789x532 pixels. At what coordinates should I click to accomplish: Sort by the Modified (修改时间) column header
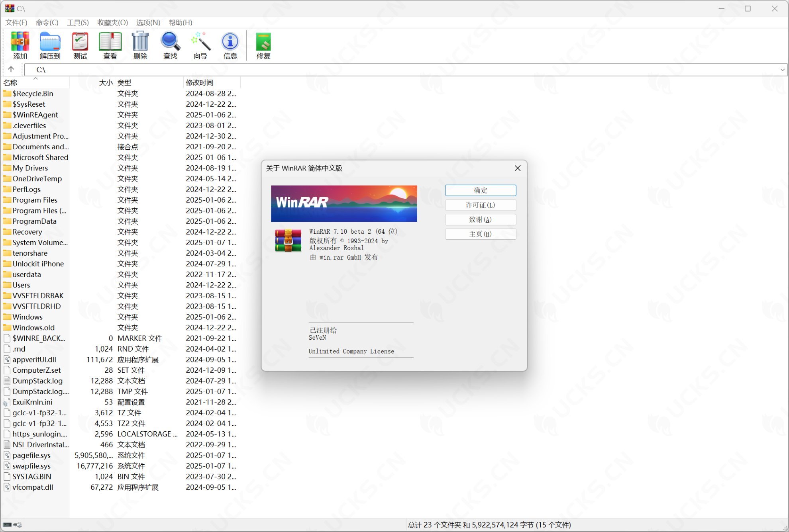tap(212, 82)
